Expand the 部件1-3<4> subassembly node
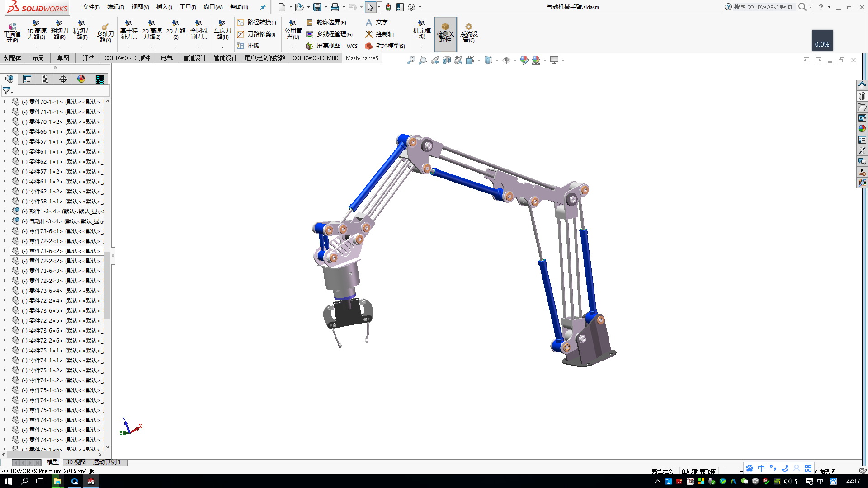The width and height of the screenshot is (868, 488). (x=5, y=211)
